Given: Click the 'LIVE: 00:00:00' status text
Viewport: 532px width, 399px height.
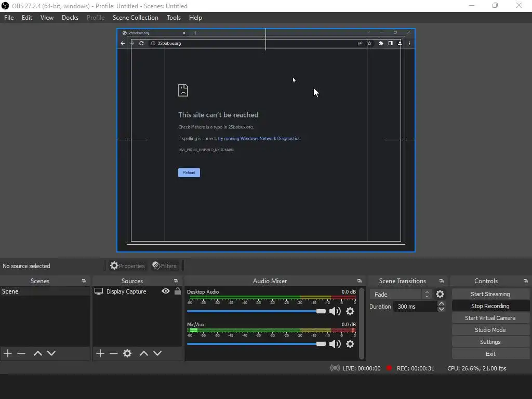Looking at the screenshot, I should 362,368.
